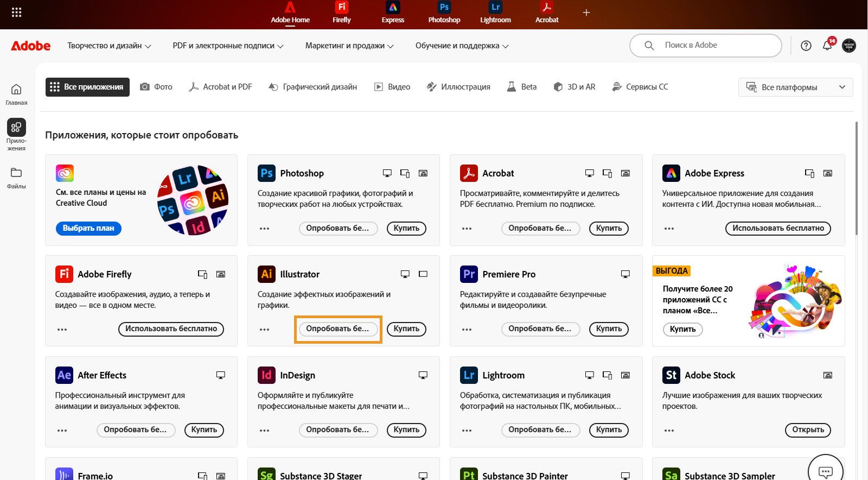This screenshot has width=868, height=480.
Task: Filter apps by Видео
Action: pos(392,87)
